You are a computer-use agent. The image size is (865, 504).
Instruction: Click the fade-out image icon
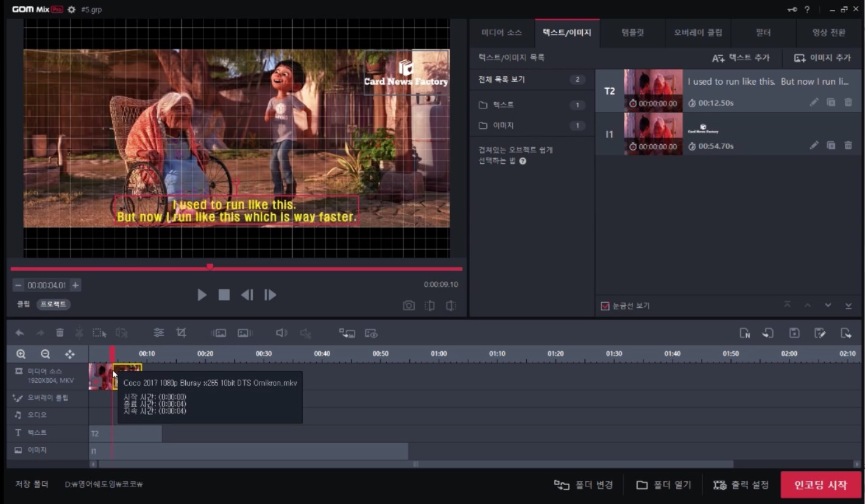245,333
